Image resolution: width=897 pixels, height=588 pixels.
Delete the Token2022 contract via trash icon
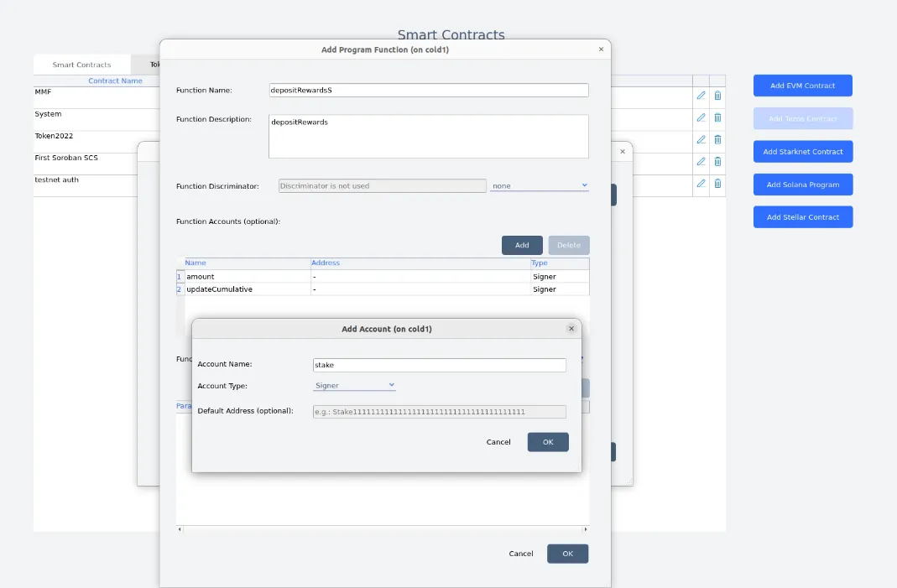tap(717, 139)
